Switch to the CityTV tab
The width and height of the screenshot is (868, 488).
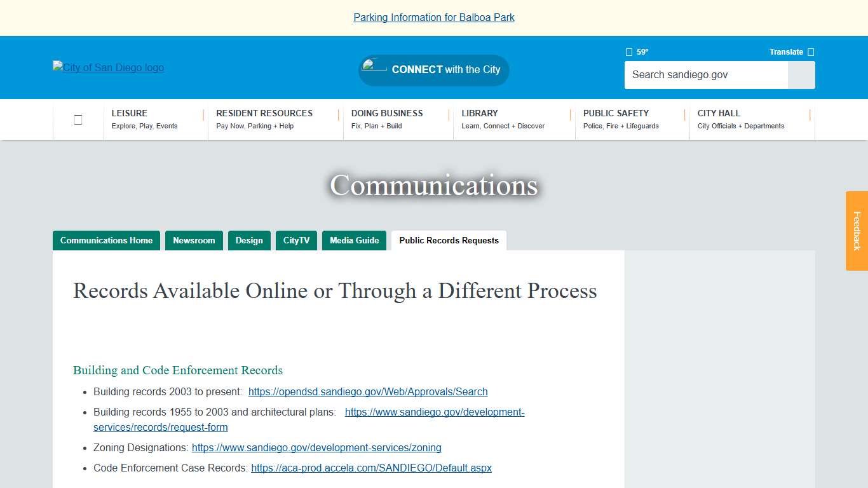[x=296, y=240]
